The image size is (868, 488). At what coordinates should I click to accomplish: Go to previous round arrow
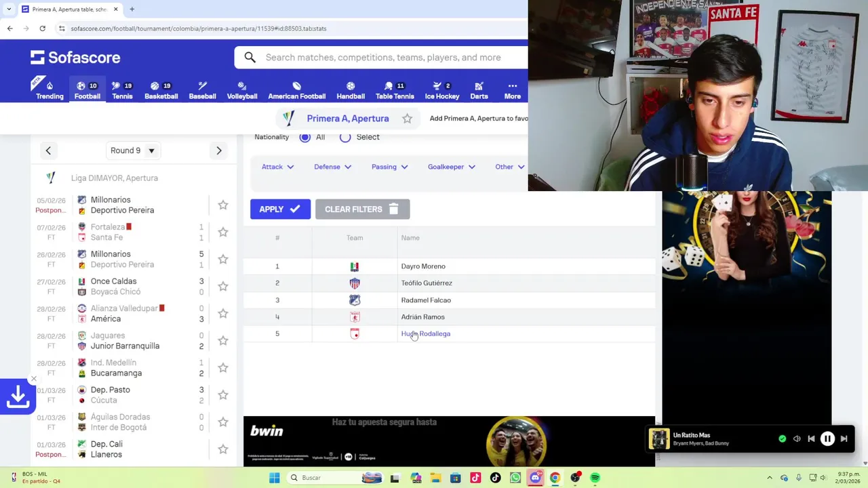click(x=48, y=150)
